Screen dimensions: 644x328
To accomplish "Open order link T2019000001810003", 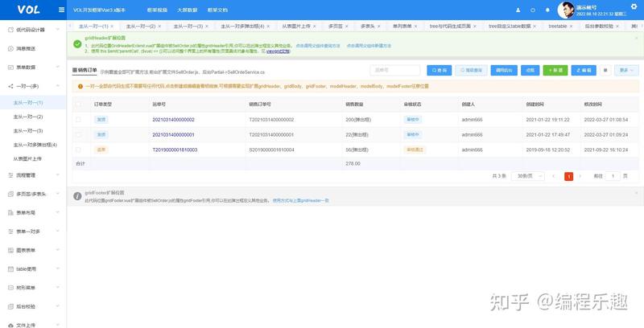I will pos(175,150).
